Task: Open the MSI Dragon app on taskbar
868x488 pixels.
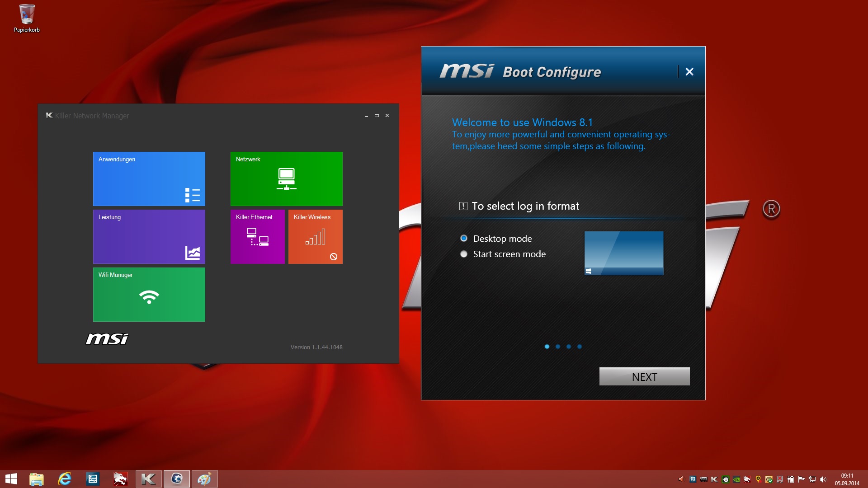Action: [x=120, y=479]
